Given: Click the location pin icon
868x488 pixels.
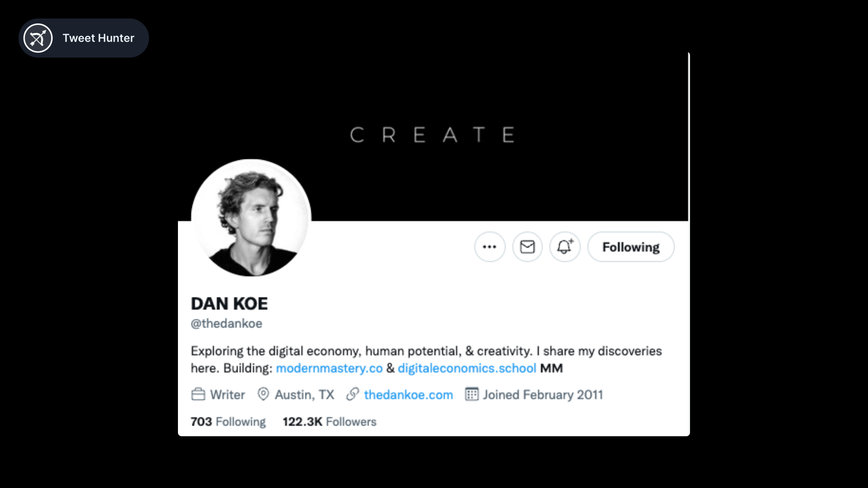Looking at the screenshot, I should (x=263, y=394).
